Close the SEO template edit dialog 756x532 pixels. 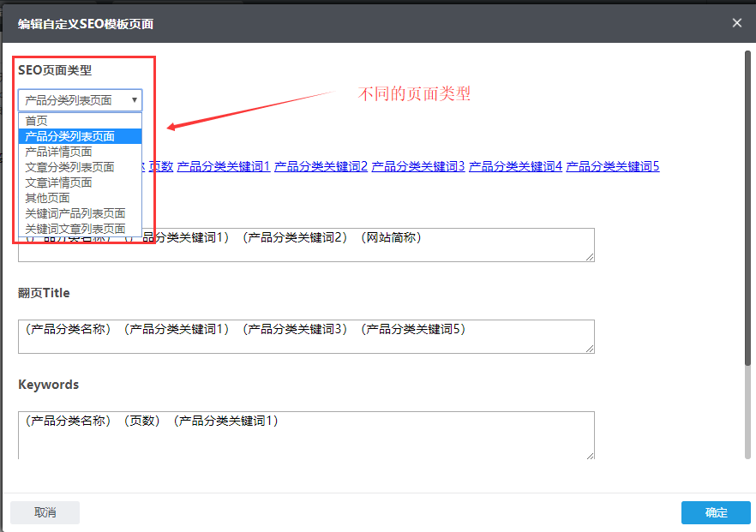coord(736,23)
